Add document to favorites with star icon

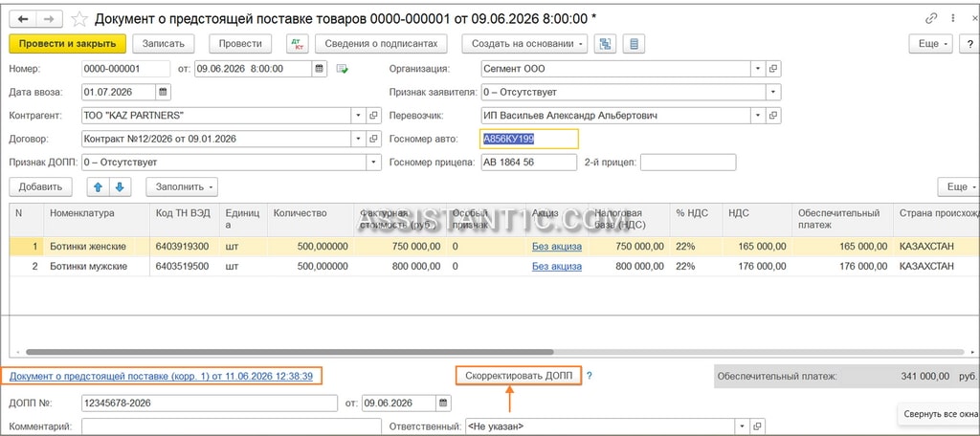(x=79, y=19)
